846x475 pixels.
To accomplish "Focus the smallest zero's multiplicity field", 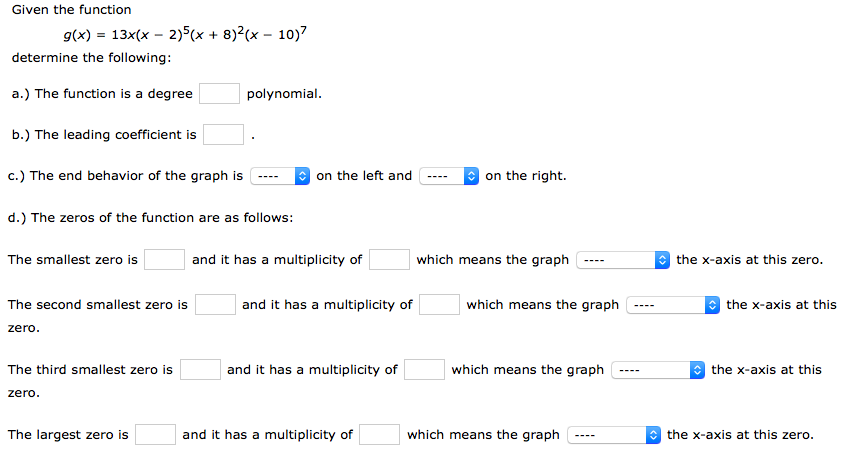I will pos(389,260).
